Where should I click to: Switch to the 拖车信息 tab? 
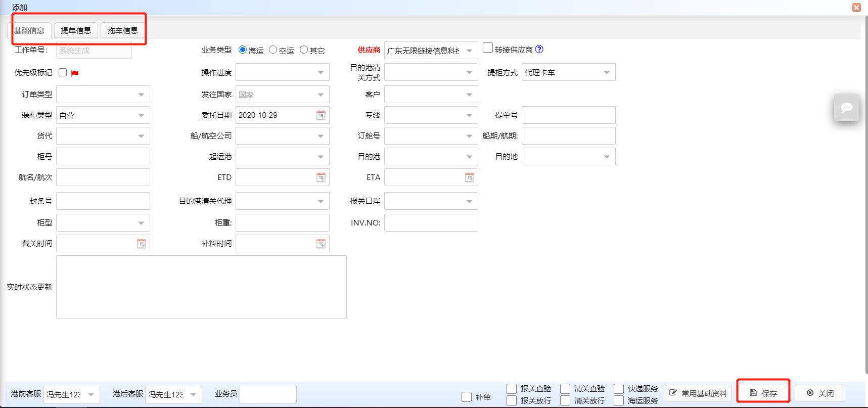pyautogui.click(x=123, y=30)
